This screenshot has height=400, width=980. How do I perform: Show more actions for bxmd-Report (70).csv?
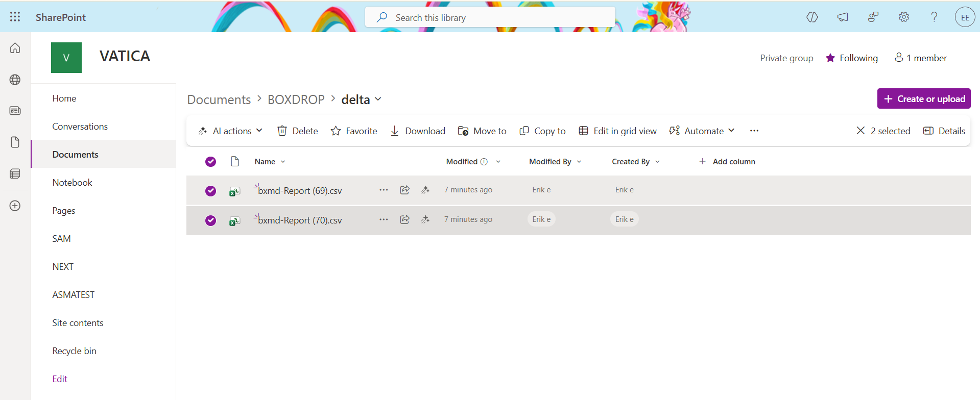[384, 219]
